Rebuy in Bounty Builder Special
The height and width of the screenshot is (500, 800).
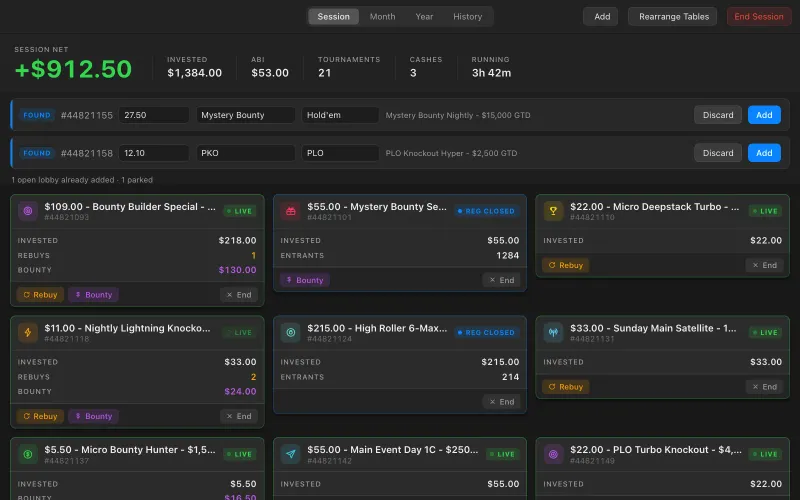click(x=40, y=294)
